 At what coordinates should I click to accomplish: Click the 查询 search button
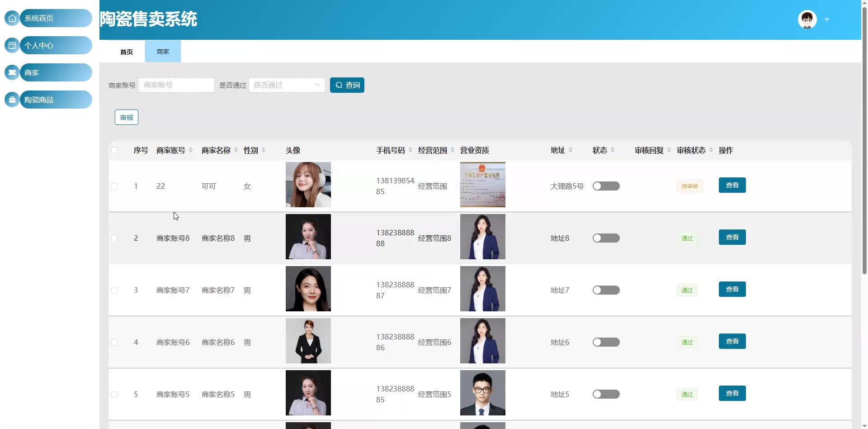pyautogui.click(x=347, y=85)
